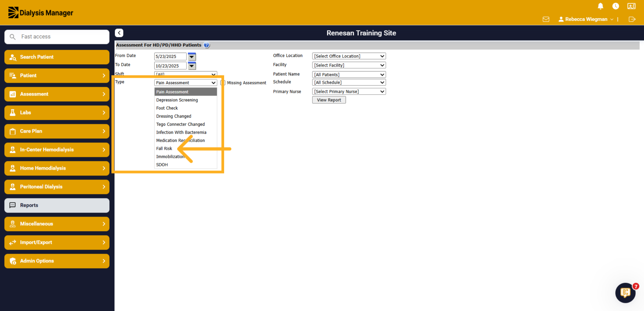Viewport: 644px width, 311px height.
Task: Click the From Date input field
Action: [170, 56]
